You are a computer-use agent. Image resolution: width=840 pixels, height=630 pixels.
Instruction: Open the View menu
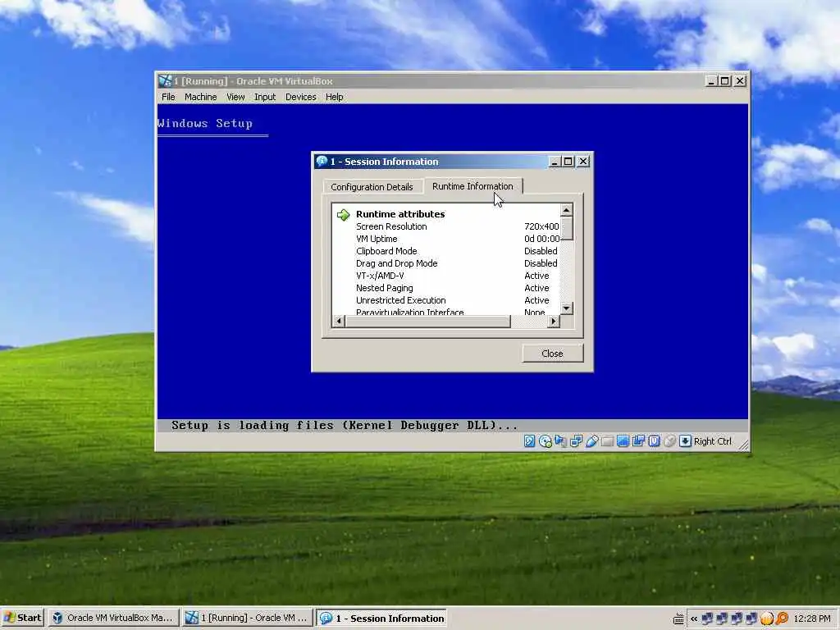tap(235, 97)
